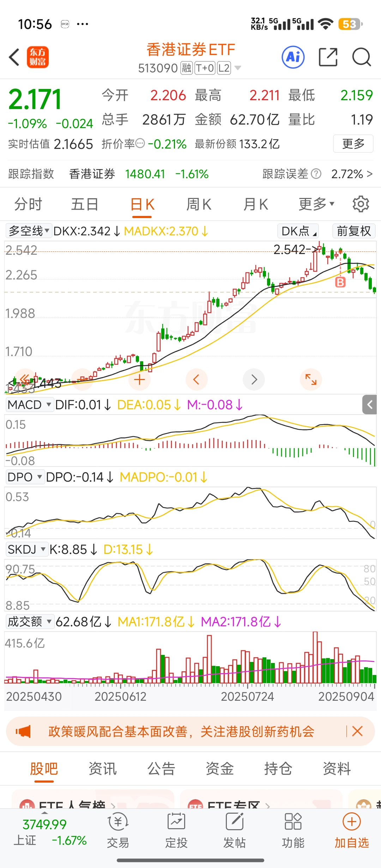The height and width of the screenshot is (868, 381).
Task: Open tracking error details chevron
Action: coord(370,174)
